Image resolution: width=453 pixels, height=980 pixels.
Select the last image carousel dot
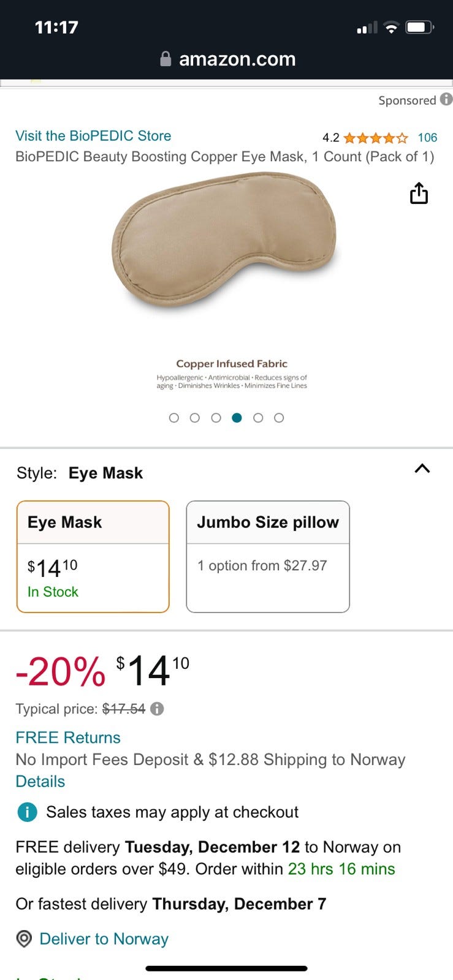click(279, 418)
